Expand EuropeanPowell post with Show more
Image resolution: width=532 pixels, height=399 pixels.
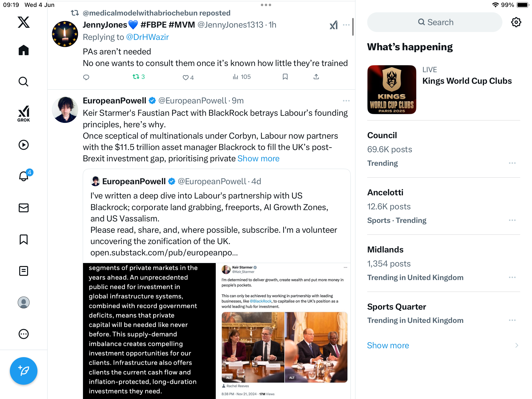point(258,158)
